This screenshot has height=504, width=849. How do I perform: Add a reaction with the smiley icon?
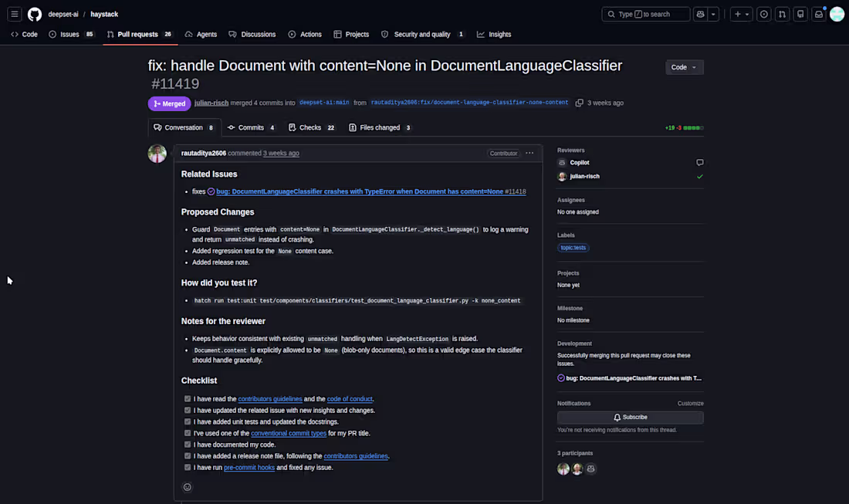pos(188,487)
